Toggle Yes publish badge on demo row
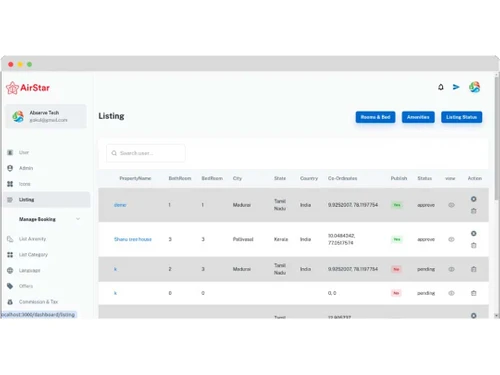 [397, 205]
